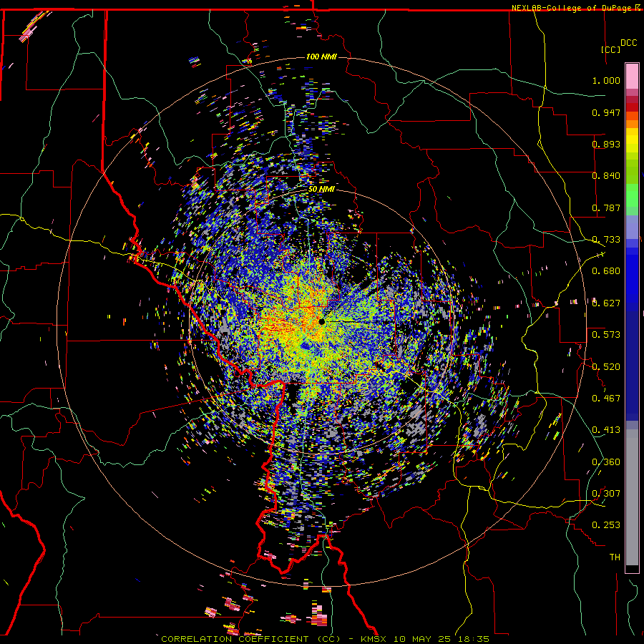
Task: Click the 0.893 scale value
Action: click(606, 144)
